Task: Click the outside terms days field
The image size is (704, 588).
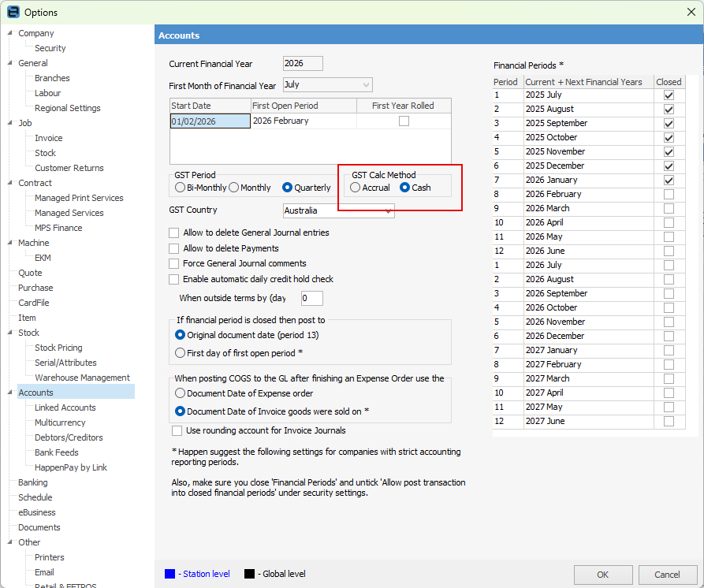Action: coord(312,298)
